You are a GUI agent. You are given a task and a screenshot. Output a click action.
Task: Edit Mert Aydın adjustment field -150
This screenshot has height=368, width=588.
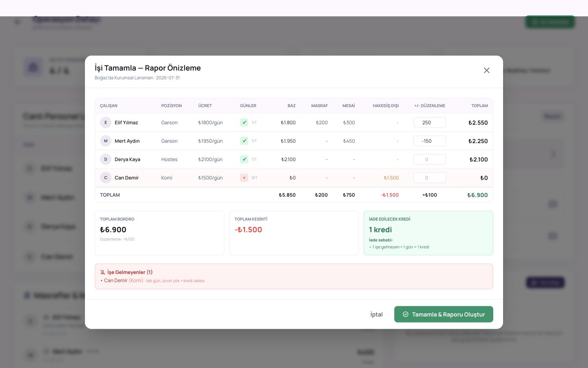click(x=430, y=141)
